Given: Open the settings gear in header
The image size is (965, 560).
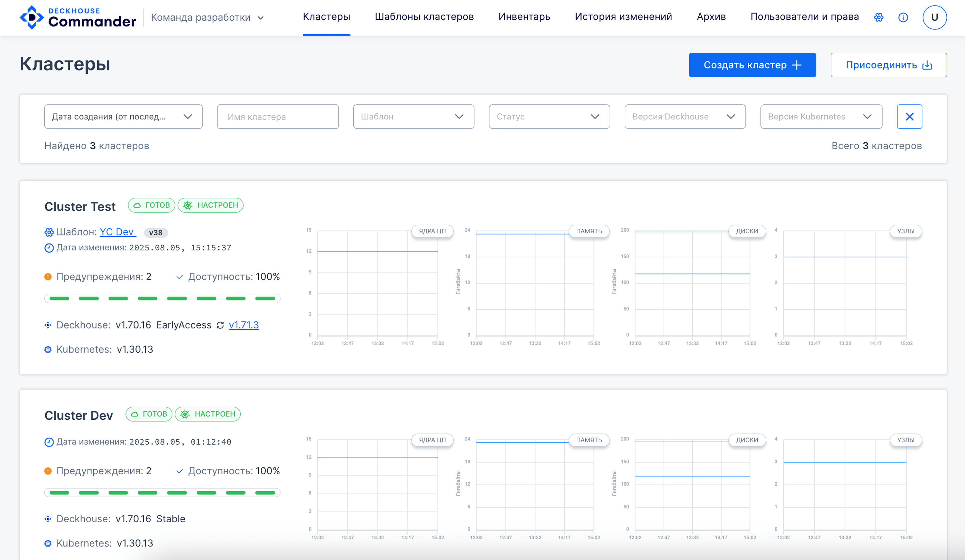Looking at the screenshot, I should pyautogui.click(x=879, y=17).
